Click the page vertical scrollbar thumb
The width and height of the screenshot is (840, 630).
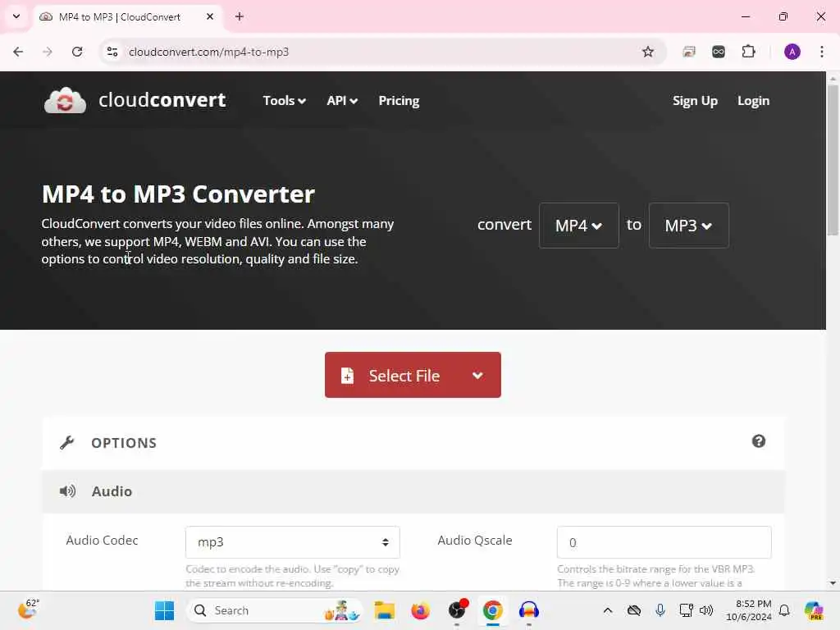click(833, 160)
